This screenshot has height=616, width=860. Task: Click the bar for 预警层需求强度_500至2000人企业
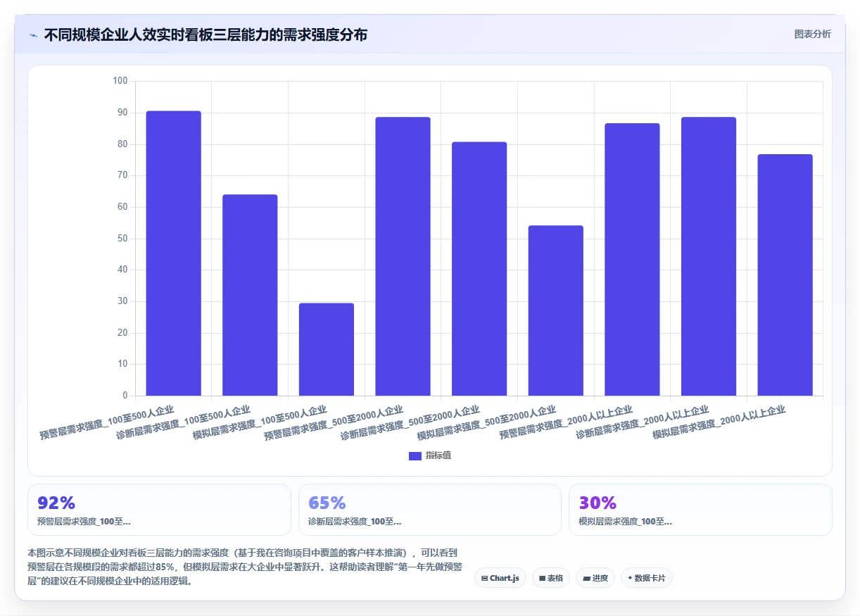pyautogui.click(x=403, y=256)
